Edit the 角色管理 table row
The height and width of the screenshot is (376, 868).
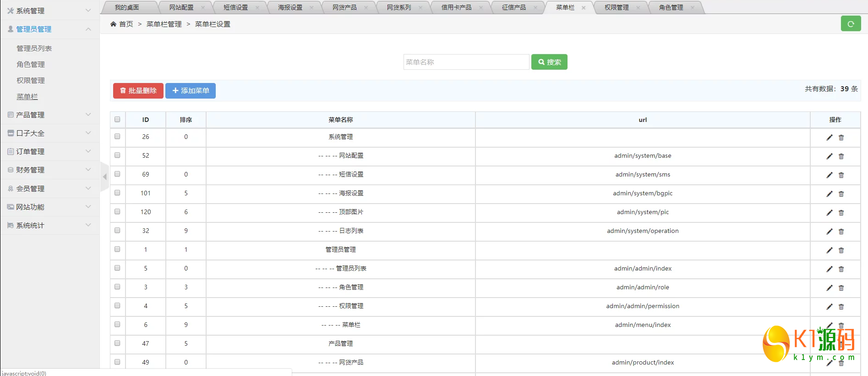pyautogui.click(x=829, y=288)
